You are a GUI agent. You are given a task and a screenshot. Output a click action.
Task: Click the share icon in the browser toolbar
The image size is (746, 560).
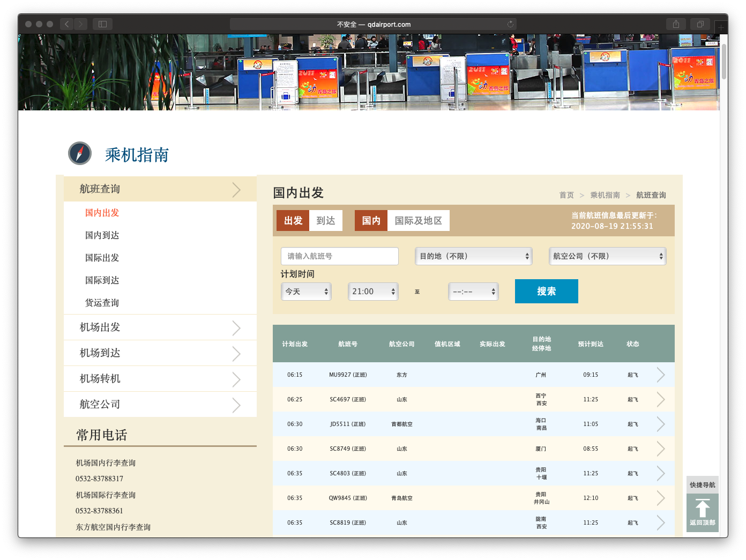pyautogui.click(x=676, y=24)
